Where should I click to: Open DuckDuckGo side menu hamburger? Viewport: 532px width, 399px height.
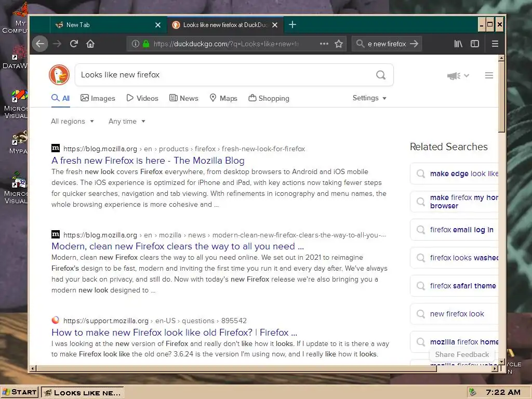coord(489,75)
